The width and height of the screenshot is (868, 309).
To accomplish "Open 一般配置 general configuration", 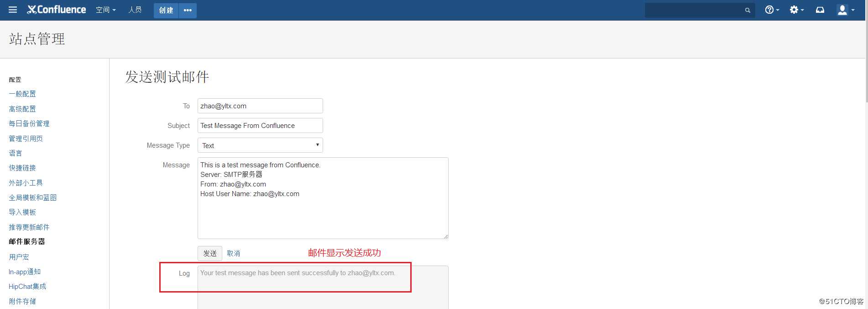I will point(22,94).
